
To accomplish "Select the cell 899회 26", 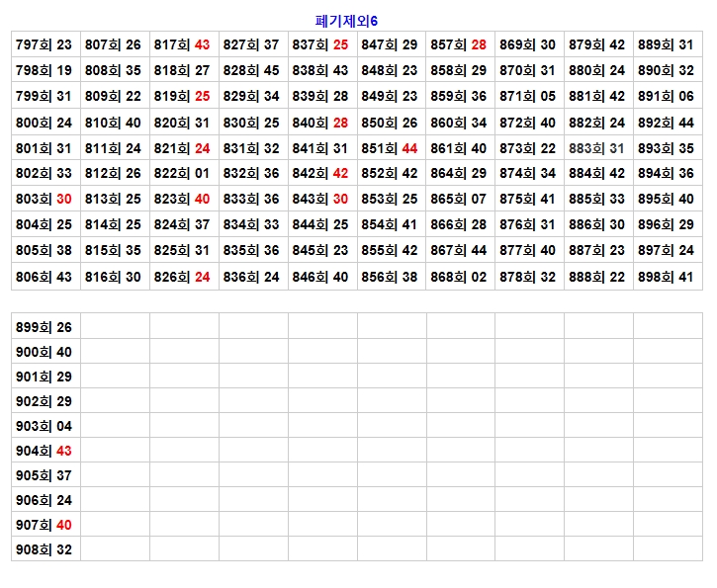I will coord(45,327).
